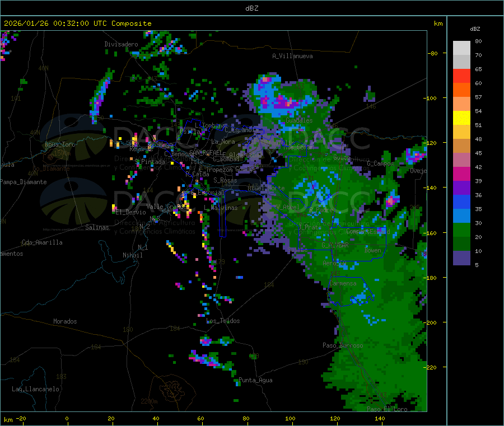Select the blue 36 dBZ legend swatch
504x426 pixels.
pyautogui.click(x=461, y=202)
